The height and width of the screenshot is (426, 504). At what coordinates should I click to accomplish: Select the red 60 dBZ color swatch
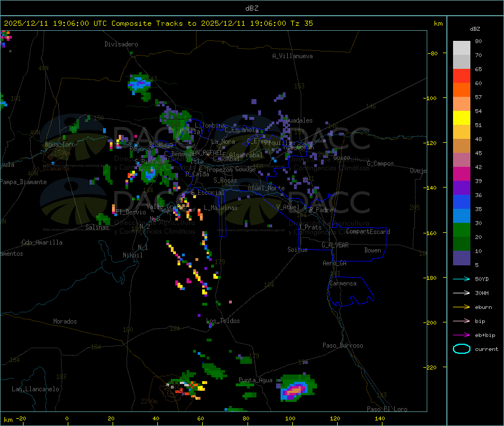coord(461,76)
